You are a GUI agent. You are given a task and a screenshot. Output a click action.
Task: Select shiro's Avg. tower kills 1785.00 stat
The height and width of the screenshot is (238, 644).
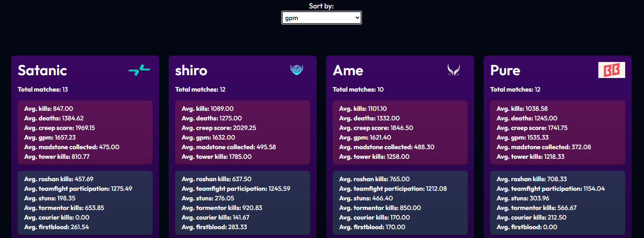pos(217,157)
